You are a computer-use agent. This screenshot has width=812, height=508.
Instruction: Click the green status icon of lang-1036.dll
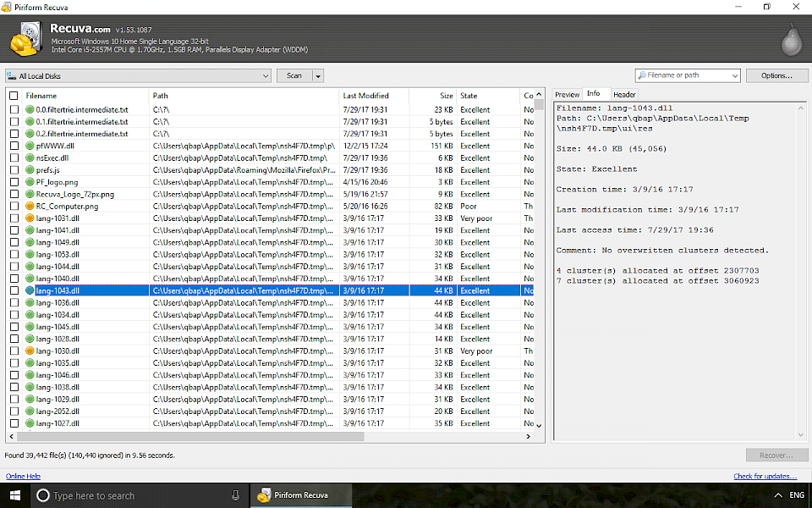30,303
